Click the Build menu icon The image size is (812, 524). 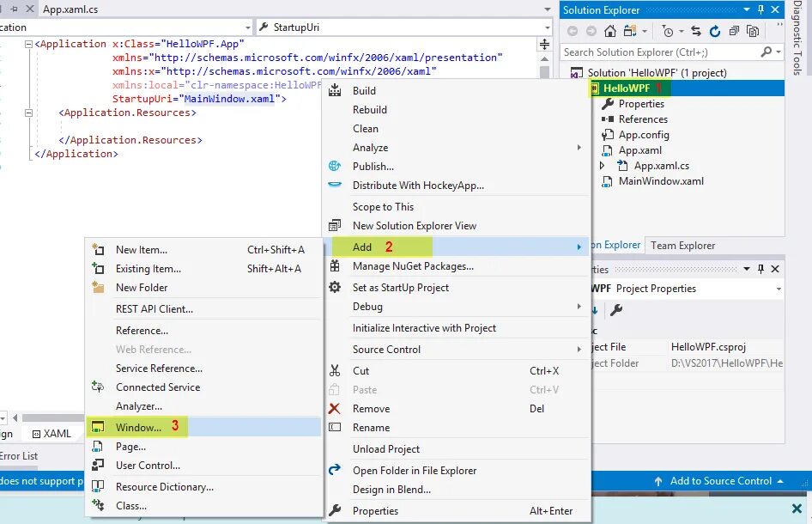(335, 90)
